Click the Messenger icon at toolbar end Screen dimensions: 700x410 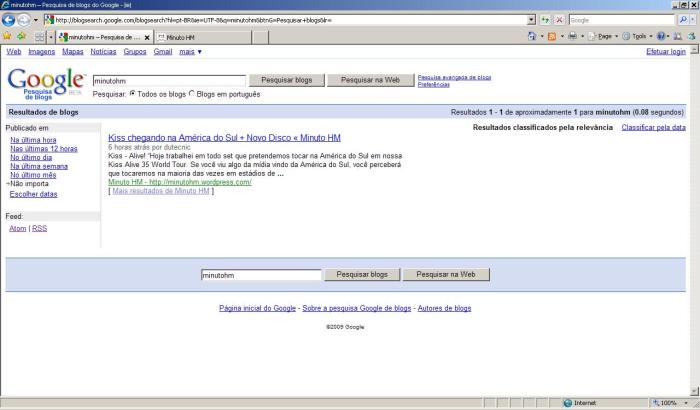pos(692,36)
